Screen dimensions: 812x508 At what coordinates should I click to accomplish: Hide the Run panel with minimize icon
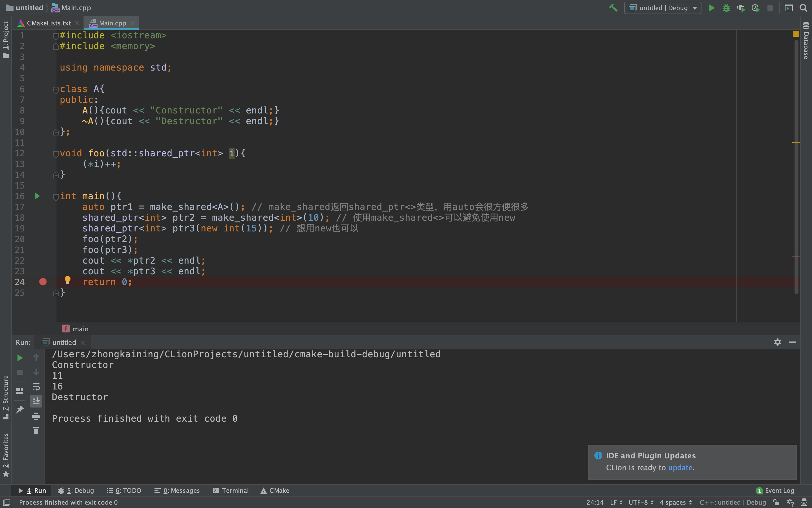click(792, 342)
